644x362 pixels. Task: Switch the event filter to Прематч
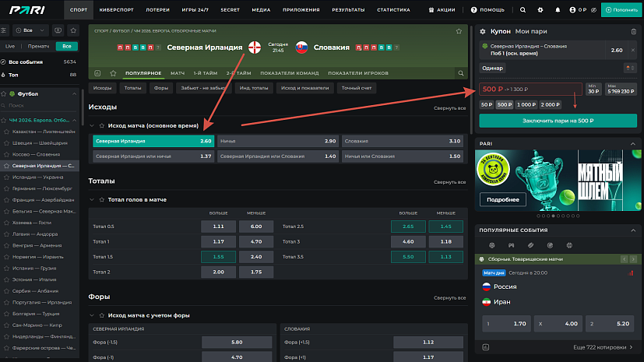40,47
